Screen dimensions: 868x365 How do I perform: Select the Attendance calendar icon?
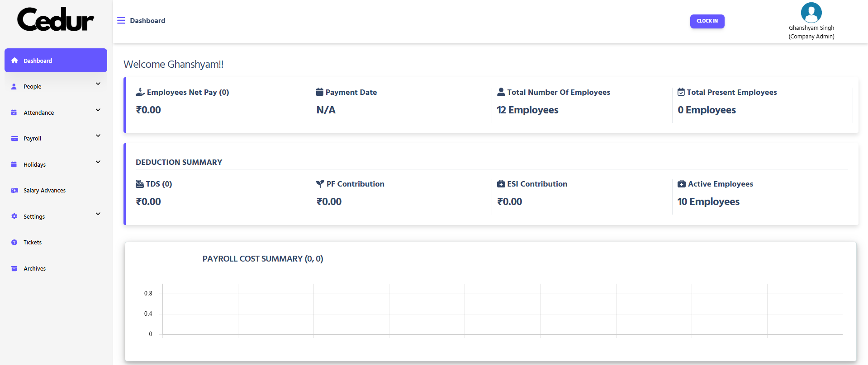[x=14, y=112]
